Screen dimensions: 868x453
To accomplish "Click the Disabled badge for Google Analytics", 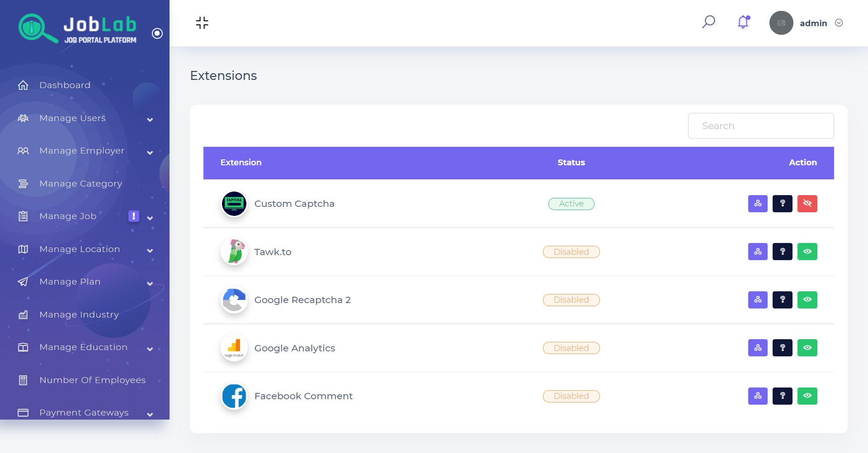I will tap(571, 348).
